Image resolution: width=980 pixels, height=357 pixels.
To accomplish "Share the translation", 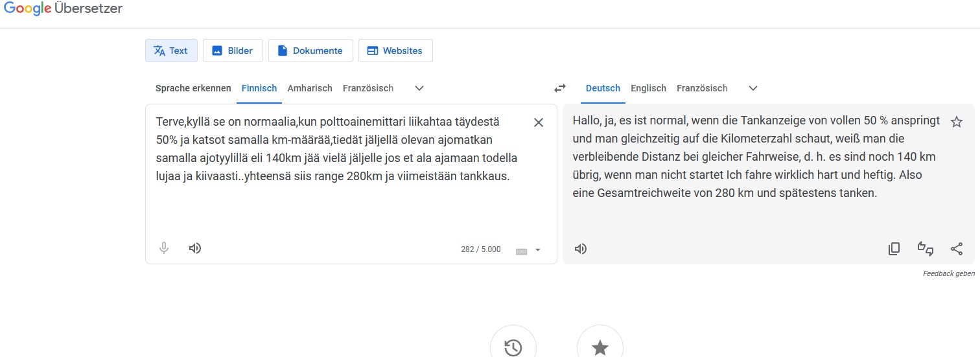I will [x=956, y=249].
